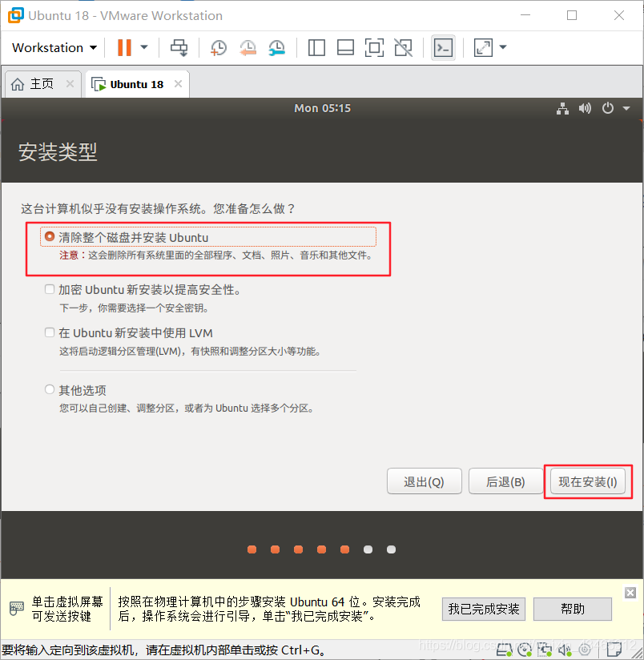The image size is (644, 660).
Task: Take a snapshot of this virtual machine
Action: (x=219, y=47)
